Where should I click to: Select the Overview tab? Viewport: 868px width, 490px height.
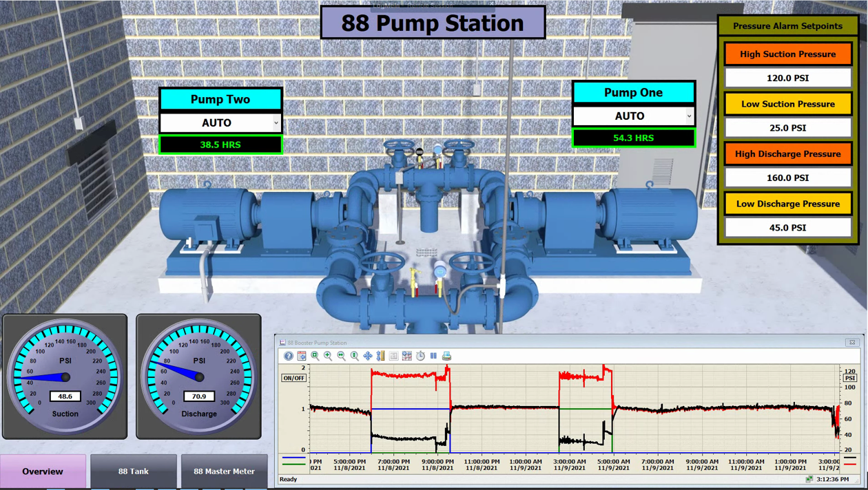click(x=43, y=471)
